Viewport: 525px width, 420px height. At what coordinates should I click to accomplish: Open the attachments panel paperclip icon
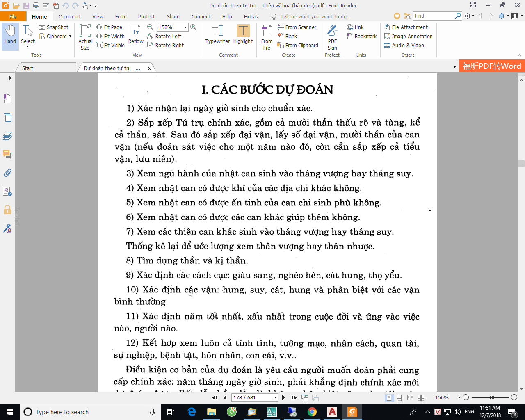click(x=7, y=173)
